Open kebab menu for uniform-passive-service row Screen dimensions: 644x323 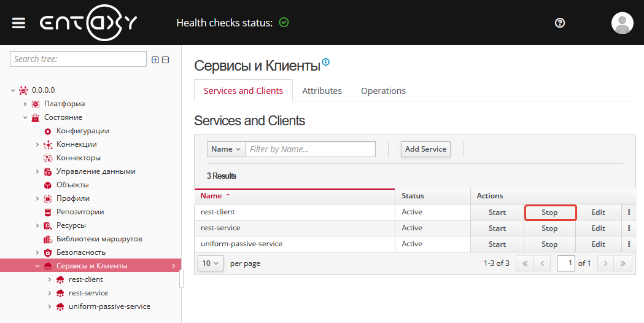(629, 244)
